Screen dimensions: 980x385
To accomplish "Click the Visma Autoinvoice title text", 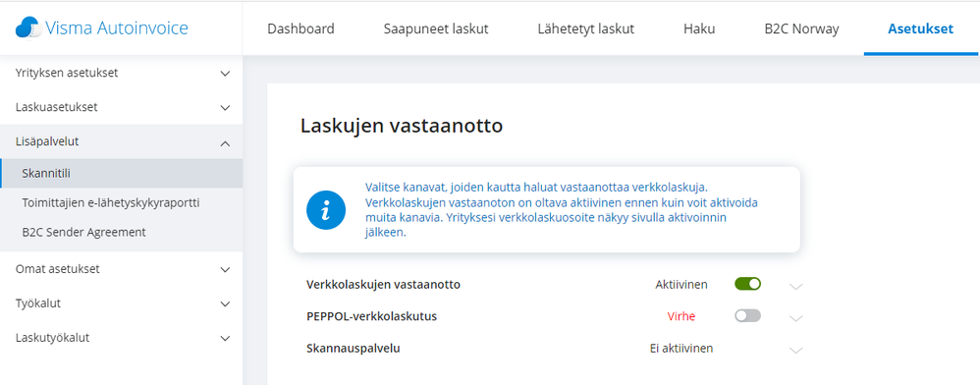I will pos(117,28).
